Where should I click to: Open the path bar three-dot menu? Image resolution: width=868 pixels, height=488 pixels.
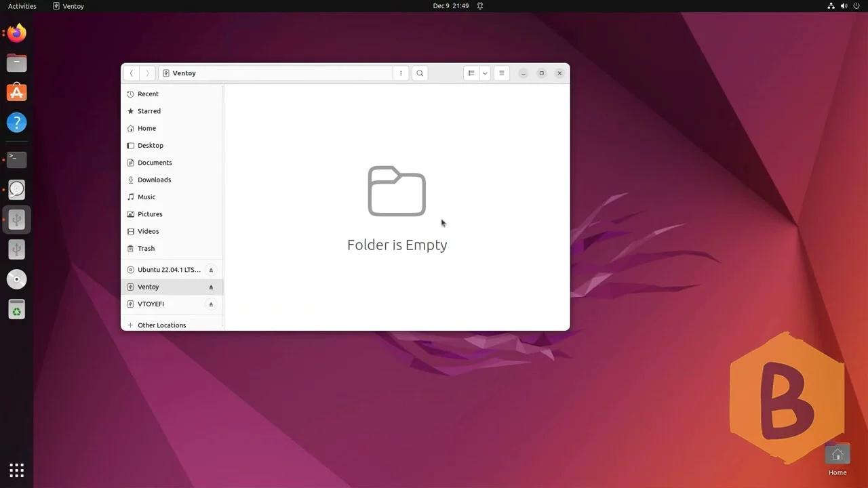coord(401,73)
